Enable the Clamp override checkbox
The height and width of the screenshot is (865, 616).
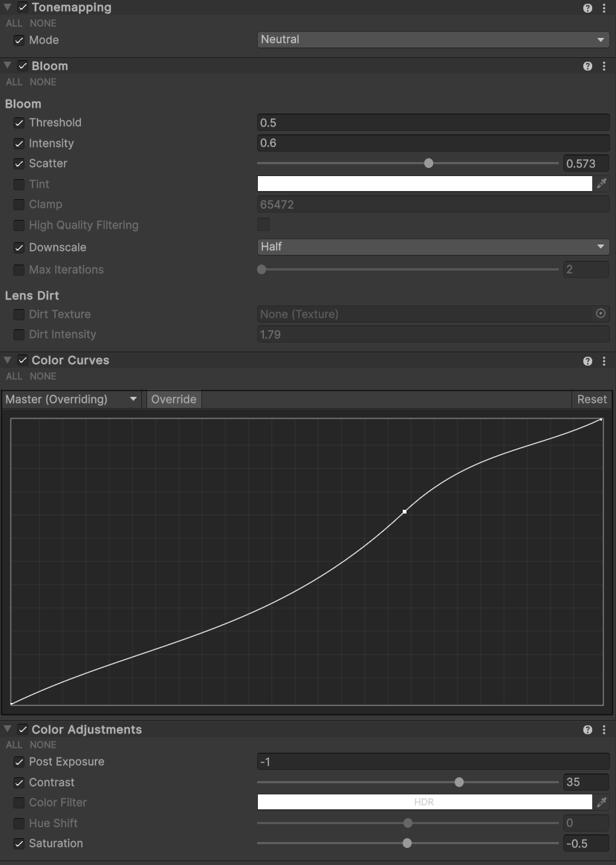[19, 204]
